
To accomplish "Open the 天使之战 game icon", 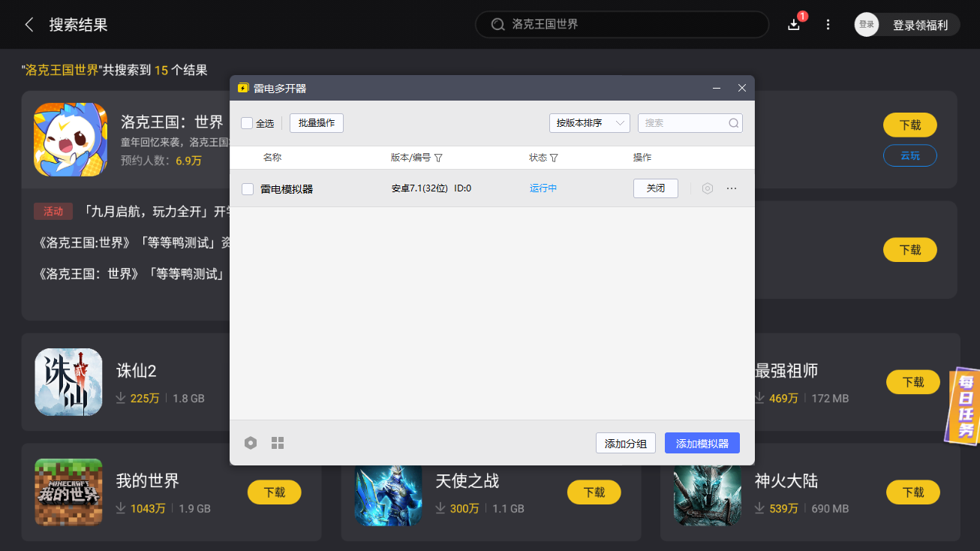I will pos(389,495).
